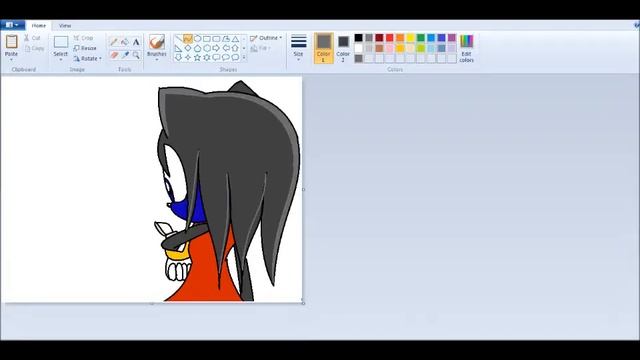This screenshot has width=640, height=360.
Task: Click the Cut button
Action: point(32,38)
